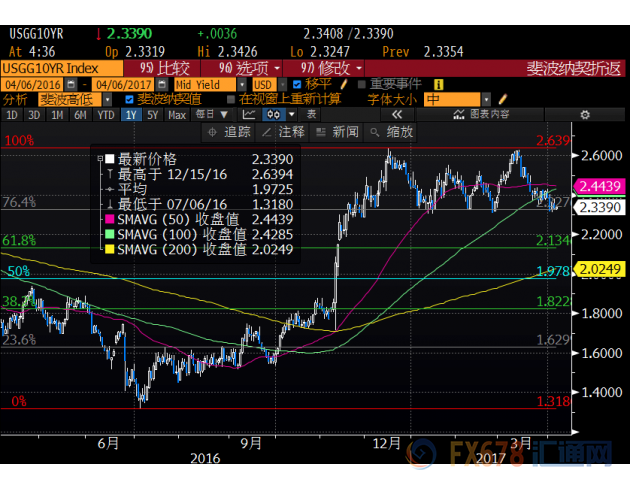The width and height of the screenshot is (630, 490).
Task: Open the 字体大小 font size dropdown
Action: 486,99
